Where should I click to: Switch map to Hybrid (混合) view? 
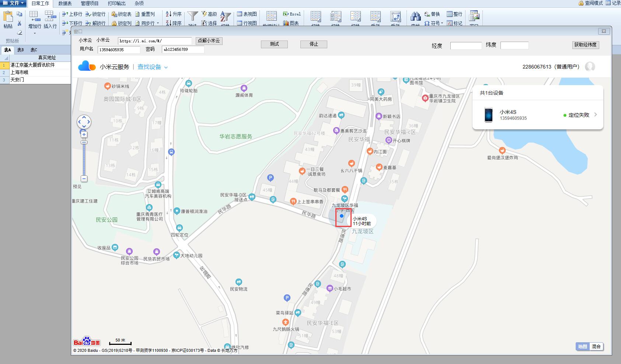[596, 346]
